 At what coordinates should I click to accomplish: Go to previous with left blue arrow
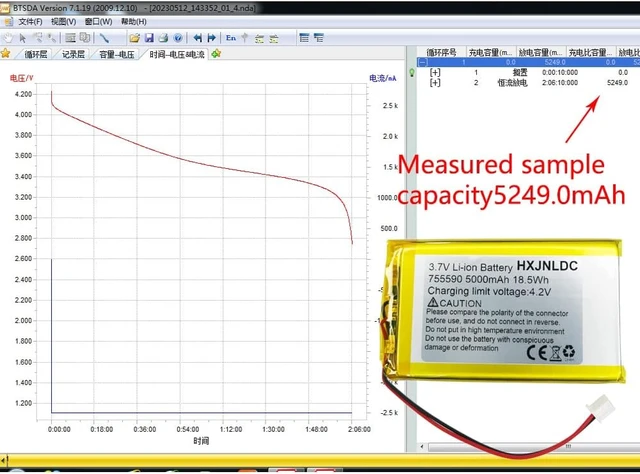click(x=198, y=38)
